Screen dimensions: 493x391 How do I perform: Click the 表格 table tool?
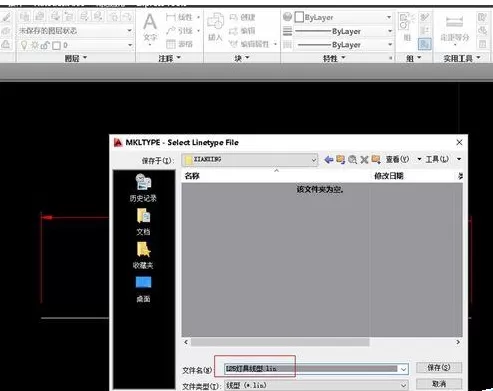(180, 44)
